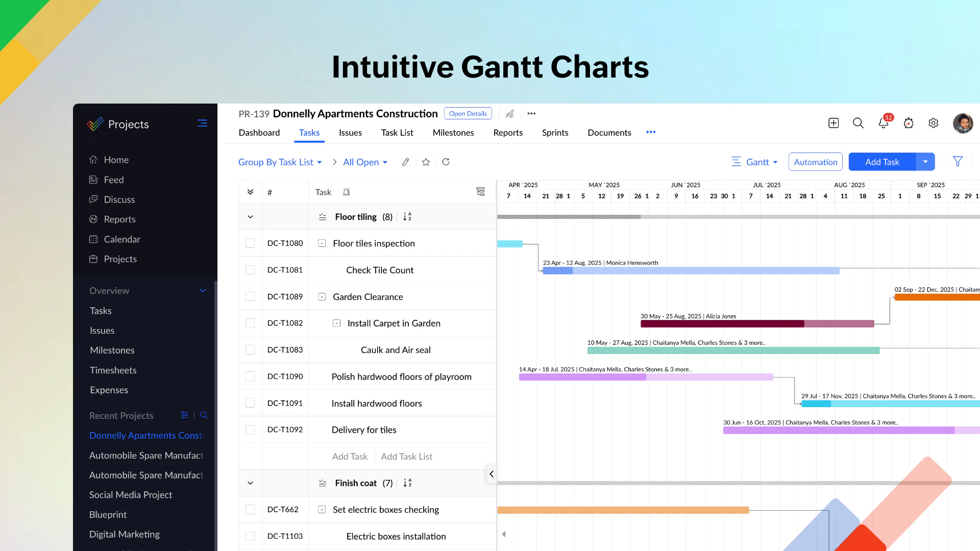Sort Floor tiling tasks with the A-Z icon

point(407,216)
